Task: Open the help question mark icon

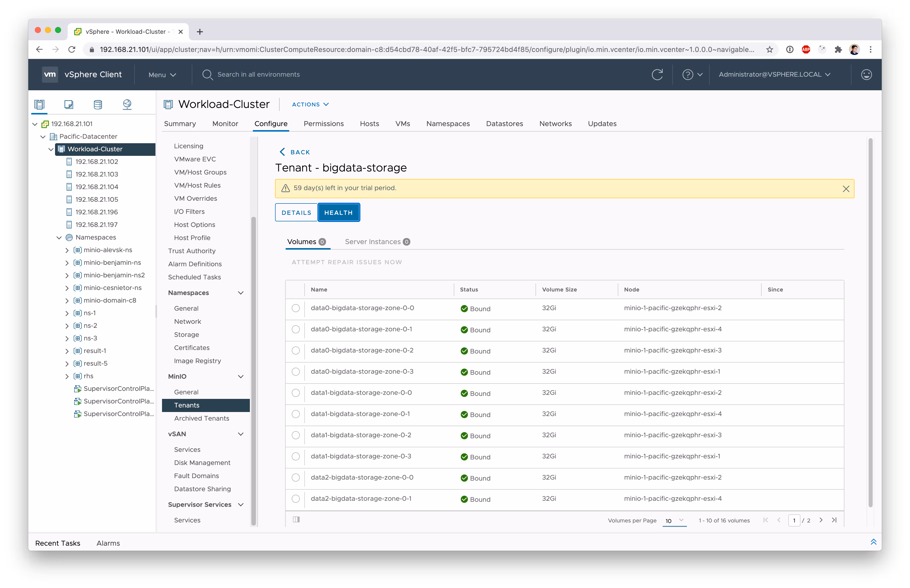Action: tap(688, 74)
